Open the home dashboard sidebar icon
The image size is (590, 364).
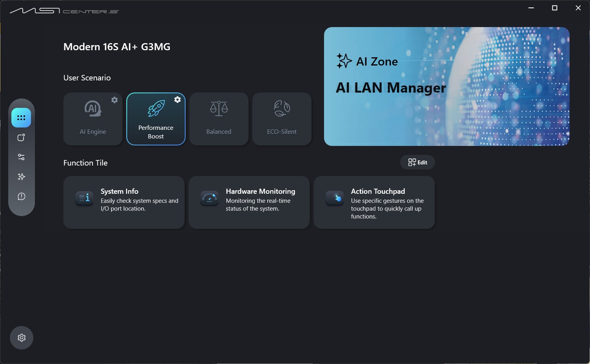pyautogui.click(x=21, y=118)
